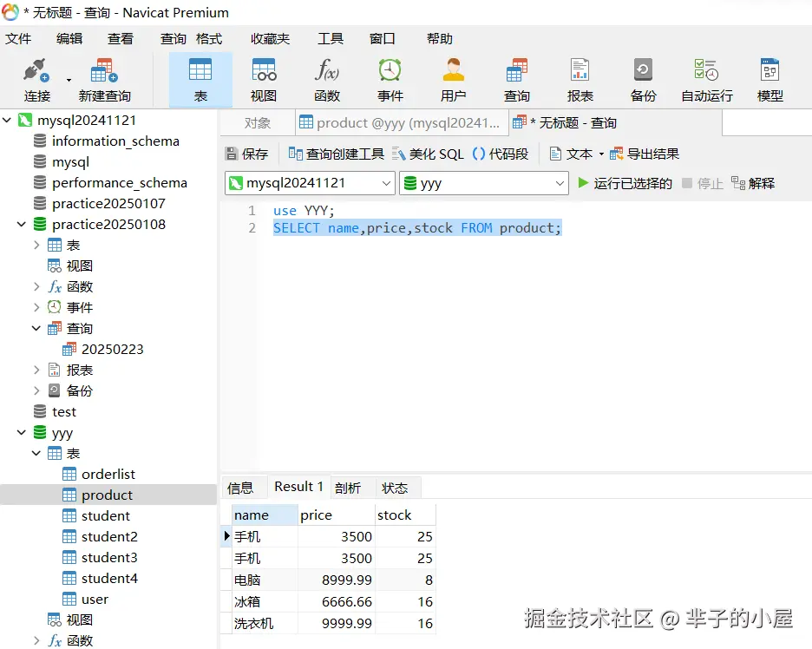Select the orderlist table
812x649 pixels.
tap(108, 474)
